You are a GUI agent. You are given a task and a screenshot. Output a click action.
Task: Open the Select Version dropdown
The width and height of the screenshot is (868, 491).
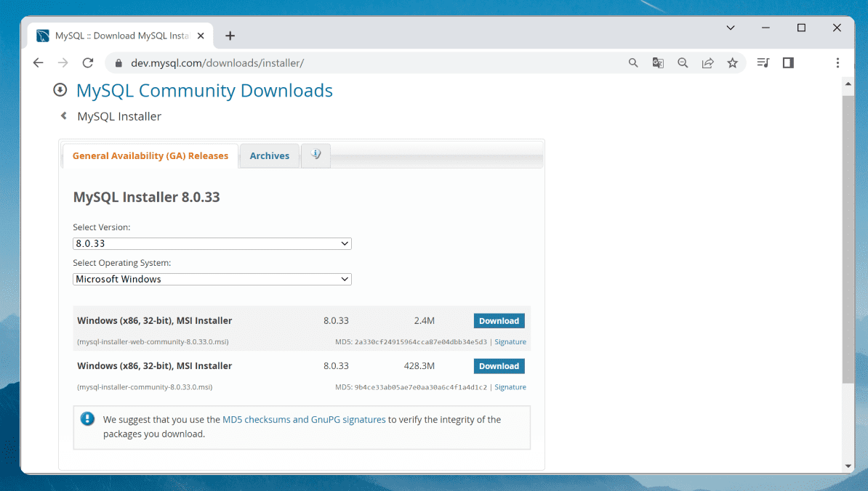(x=212, y=243)
